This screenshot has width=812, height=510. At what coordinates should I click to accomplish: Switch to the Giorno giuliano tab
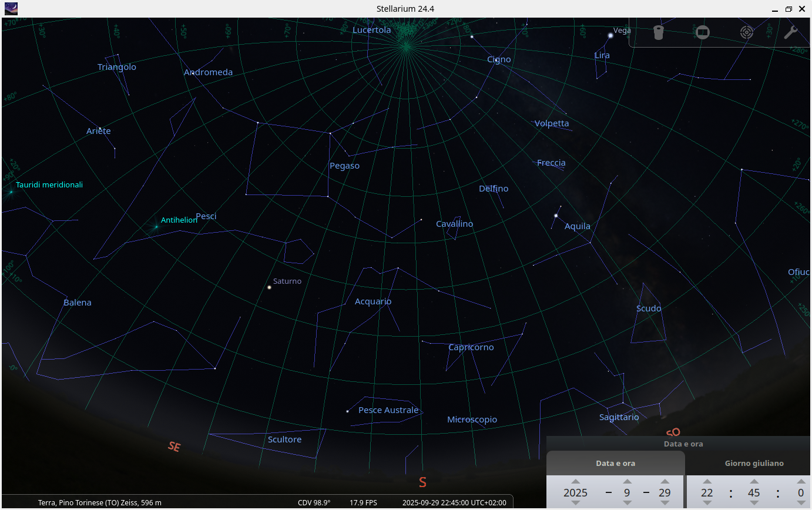[x=754, y=463]
